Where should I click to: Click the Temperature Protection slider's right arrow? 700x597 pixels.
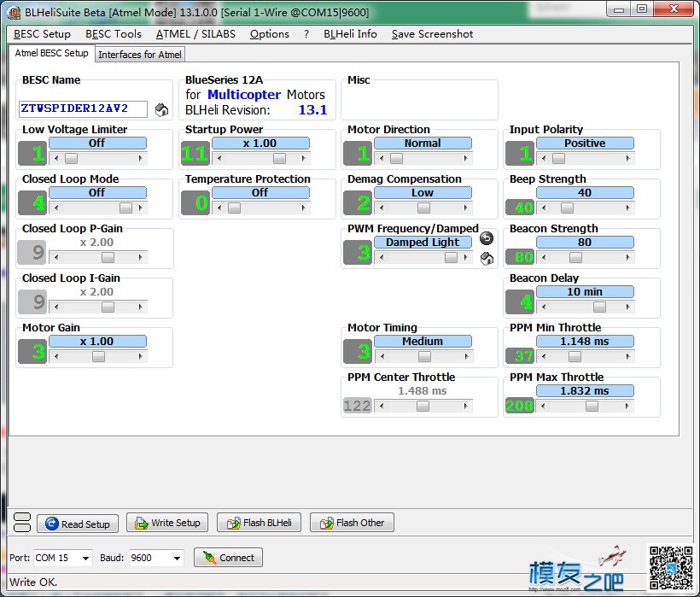coord(303,208)
